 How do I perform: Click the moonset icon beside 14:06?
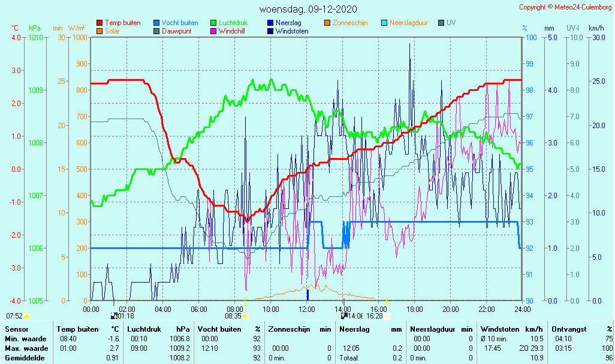pyautogui.click(x=344, y=316)
